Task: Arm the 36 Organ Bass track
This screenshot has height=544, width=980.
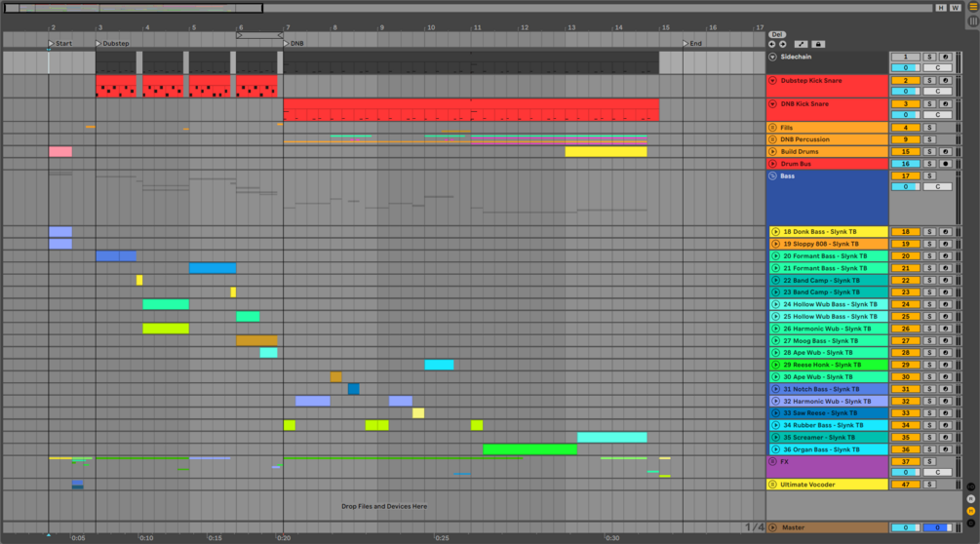Action: point(945,449)
